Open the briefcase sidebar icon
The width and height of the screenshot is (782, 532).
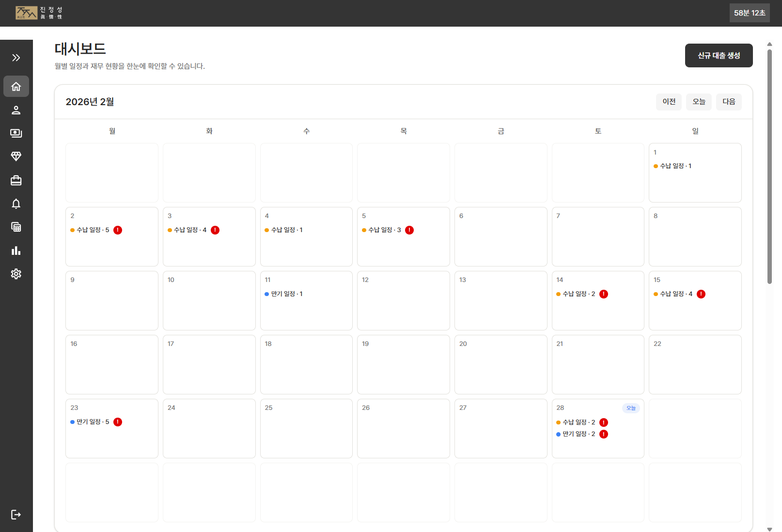click(16, 180)
